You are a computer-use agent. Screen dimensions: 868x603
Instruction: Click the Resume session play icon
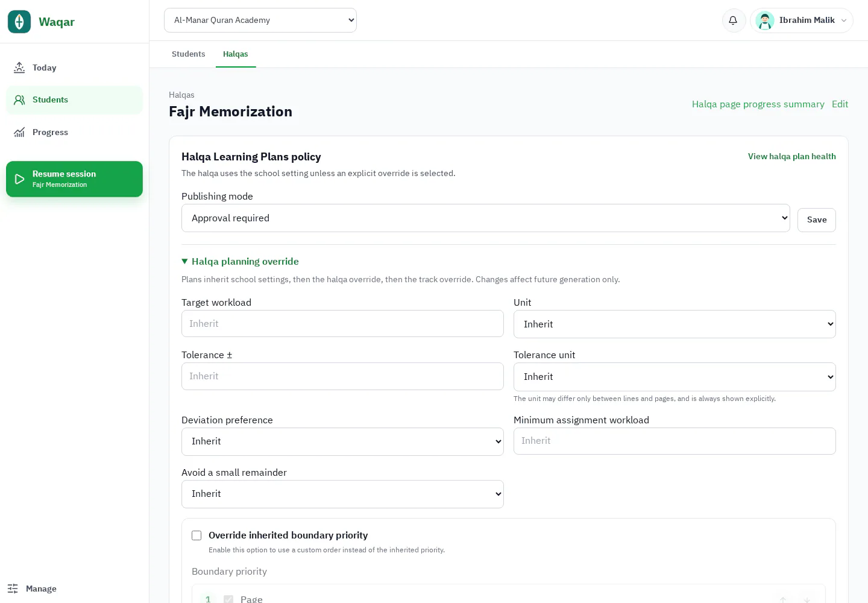coord(20,179)
